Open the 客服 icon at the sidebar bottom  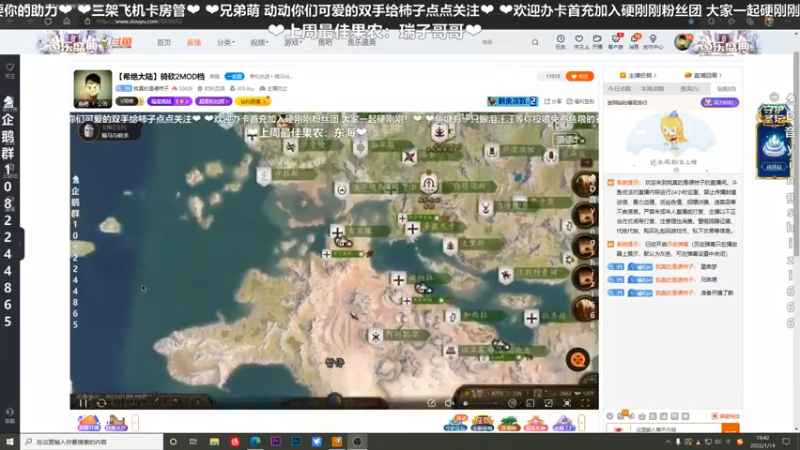tap(10, 415)
